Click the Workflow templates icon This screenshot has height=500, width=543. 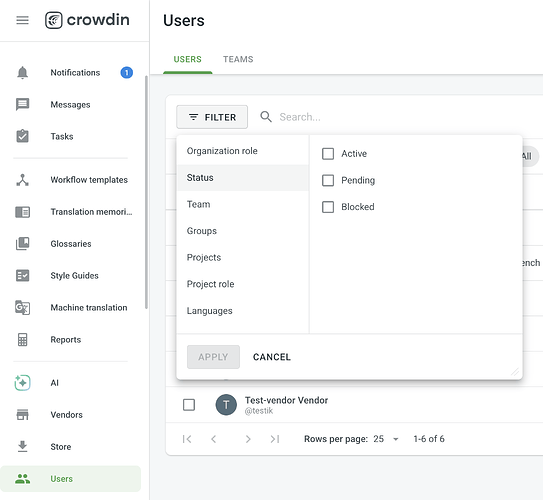pyautogui.click(x=23, y=180)
